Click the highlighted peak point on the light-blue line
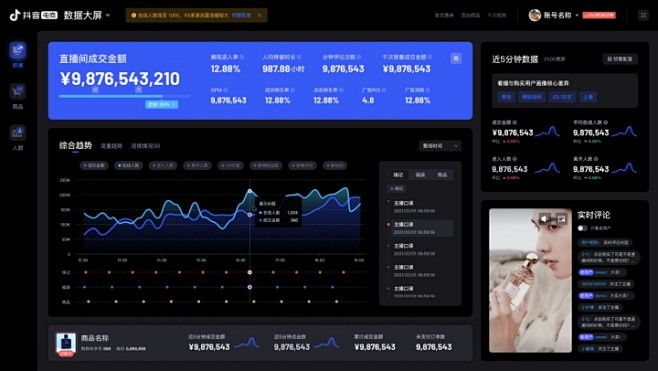 tap(250, 191)
